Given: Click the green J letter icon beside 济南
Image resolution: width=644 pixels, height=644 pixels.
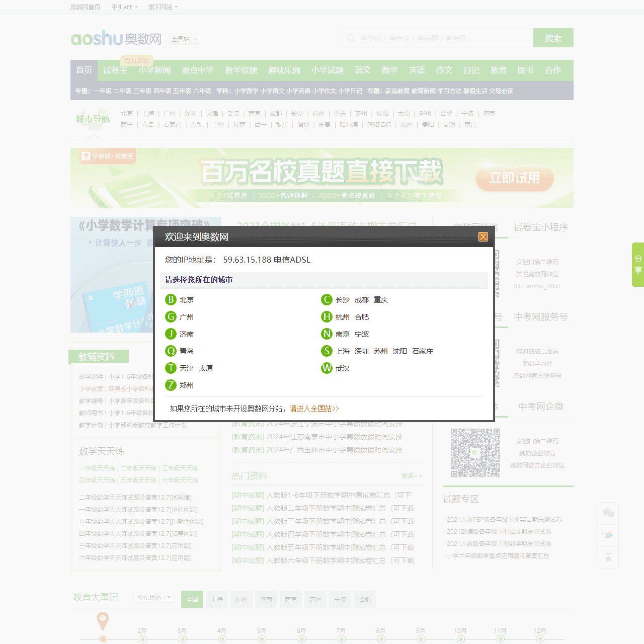Looking at the screenshot, I should tap(171, 334).
